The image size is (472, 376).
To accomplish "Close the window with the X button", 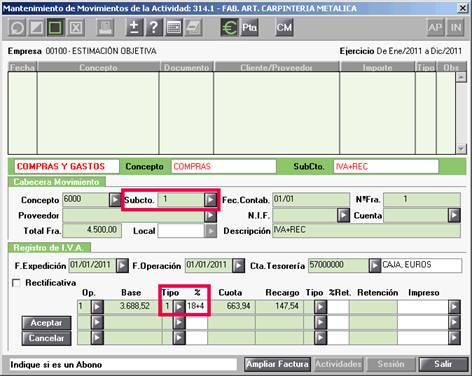I will (x=463, y=8).
